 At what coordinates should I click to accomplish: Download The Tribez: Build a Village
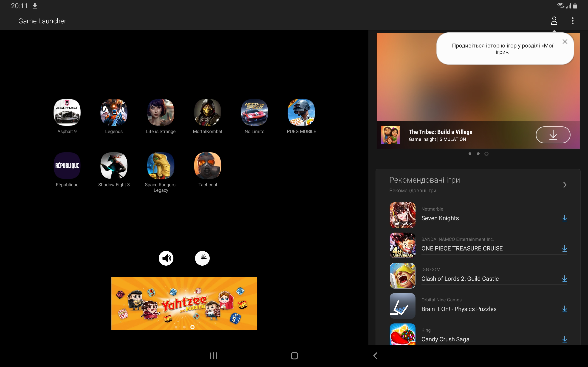[553, 135]
